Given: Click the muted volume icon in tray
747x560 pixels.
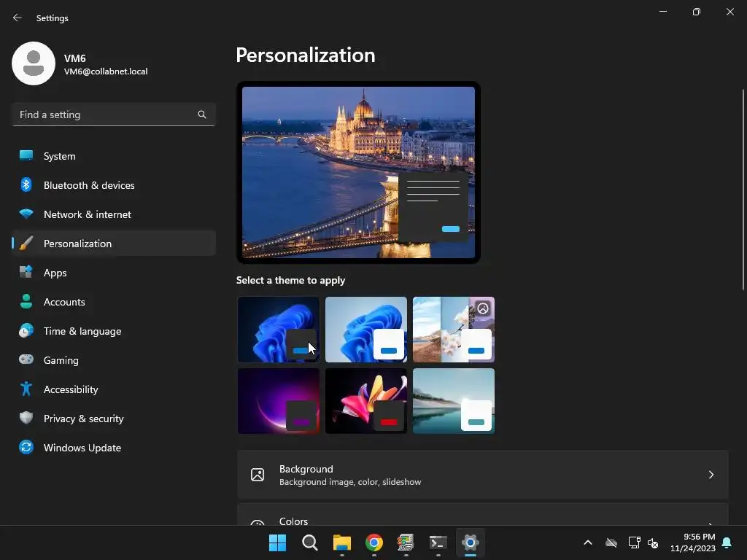Looking at the screenshot, I should point(653,542).
